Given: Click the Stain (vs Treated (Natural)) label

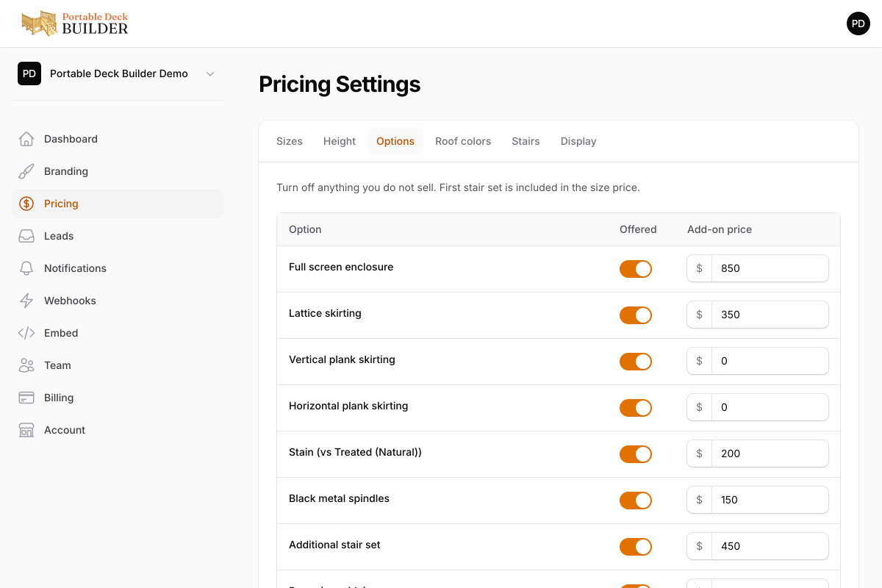Looking at the screenshot, I should coord(355,452).
